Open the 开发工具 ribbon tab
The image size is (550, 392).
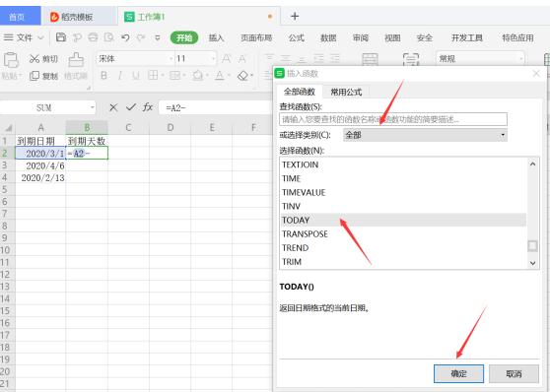(x=467, y=37)
